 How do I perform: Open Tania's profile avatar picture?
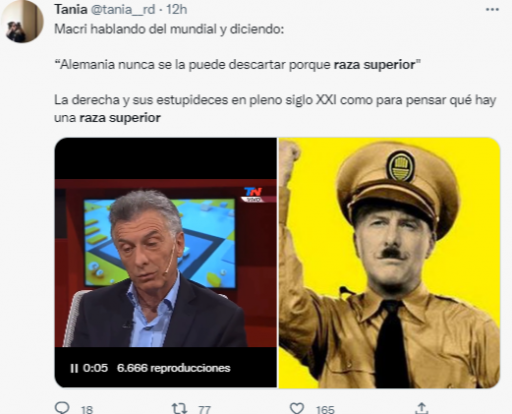click(22, 21)
